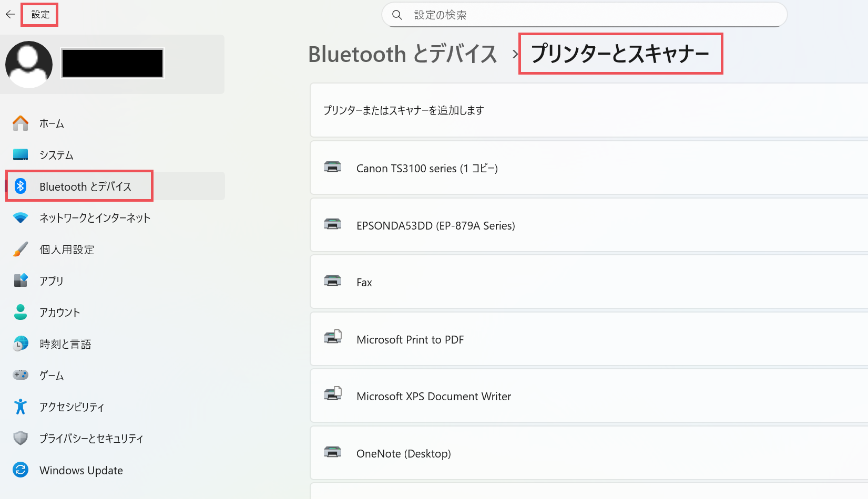Open the アプリ settings section
This screenshot has height=499, width=868.
52,281
